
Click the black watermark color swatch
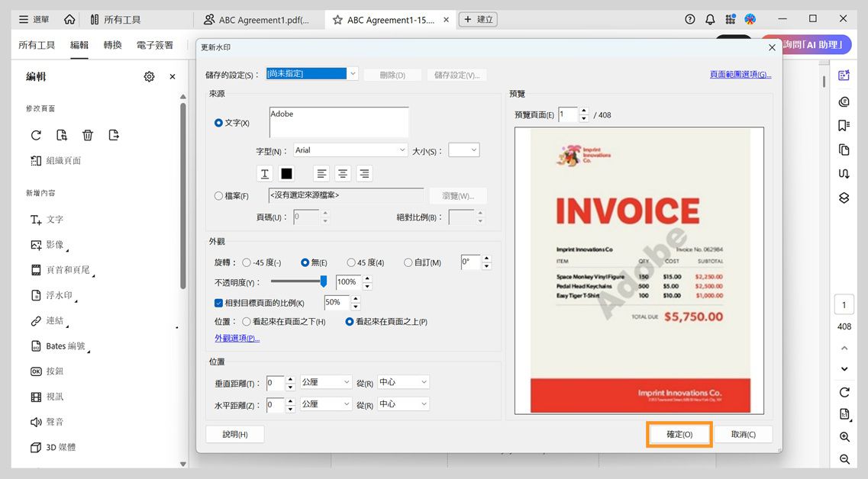pyautogui.click(x=286, y=173)
